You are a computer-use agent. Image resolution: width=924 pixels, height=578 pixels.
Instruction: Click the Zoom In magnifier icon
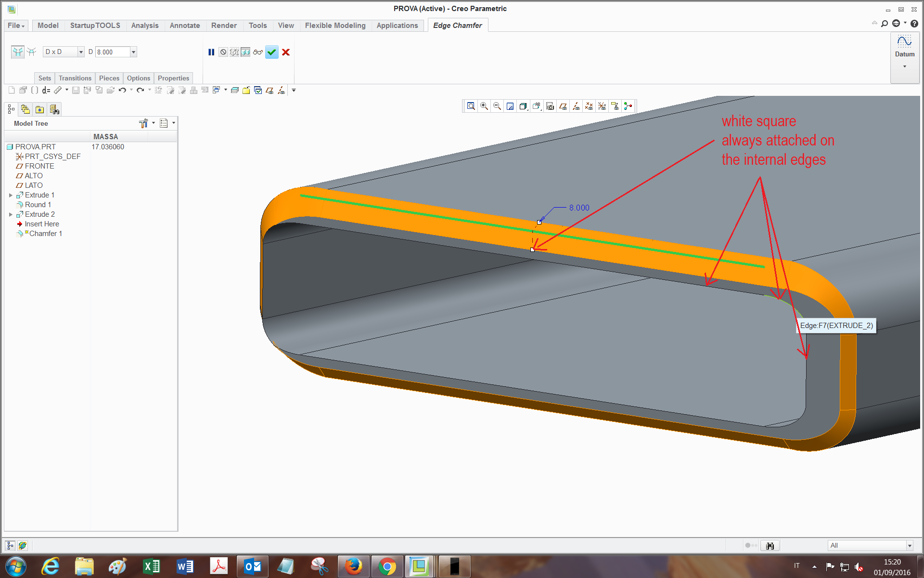(484, 106)
